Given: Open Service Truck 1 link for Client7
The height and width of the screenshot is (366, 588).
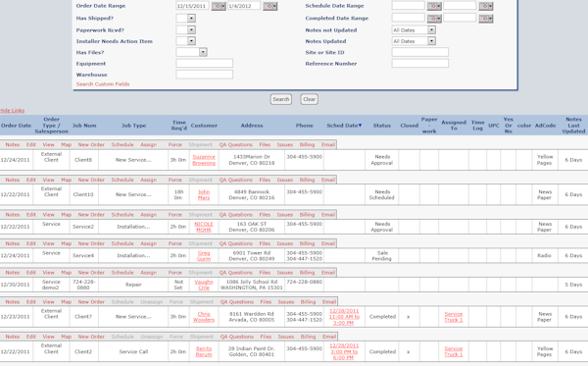Looking at the screenshot, I should pyautogui.click(x=454, y=317).
